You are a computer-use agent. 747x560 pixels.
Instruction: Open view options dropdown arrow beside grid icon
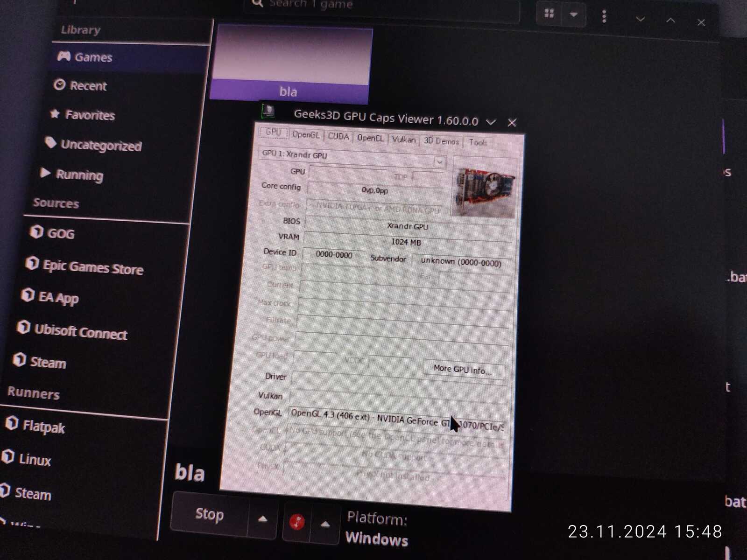[574, 14]
